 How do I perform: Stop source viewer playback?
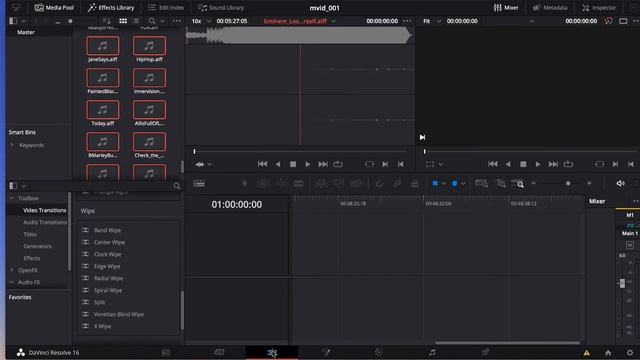(x=293, y=164)
